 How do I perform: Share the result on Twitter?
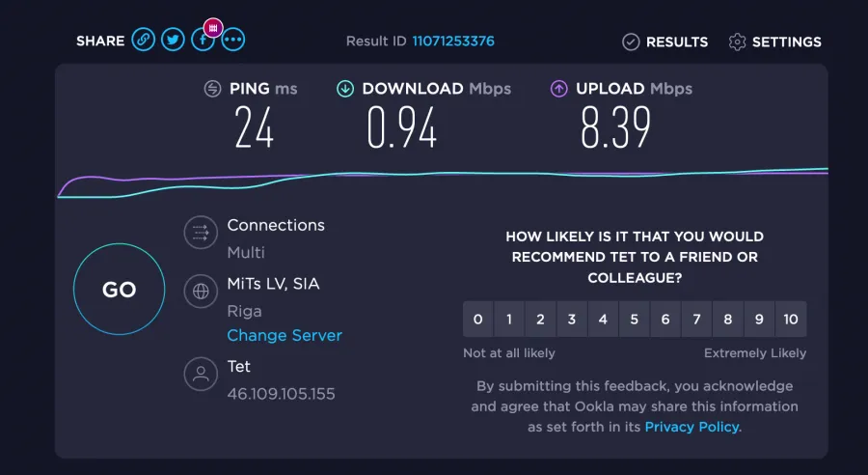click(x=173, y=40)
